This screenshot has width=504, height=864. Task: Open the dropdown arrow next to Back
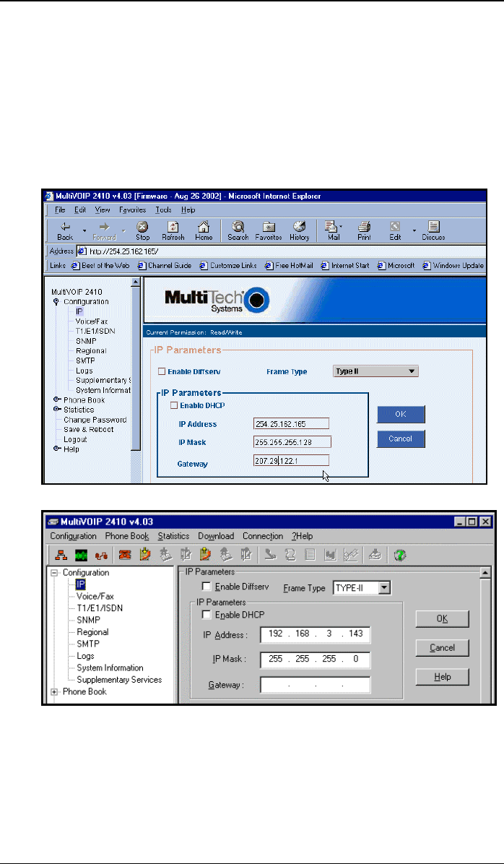pyautogui.click(x=84, y=230)
